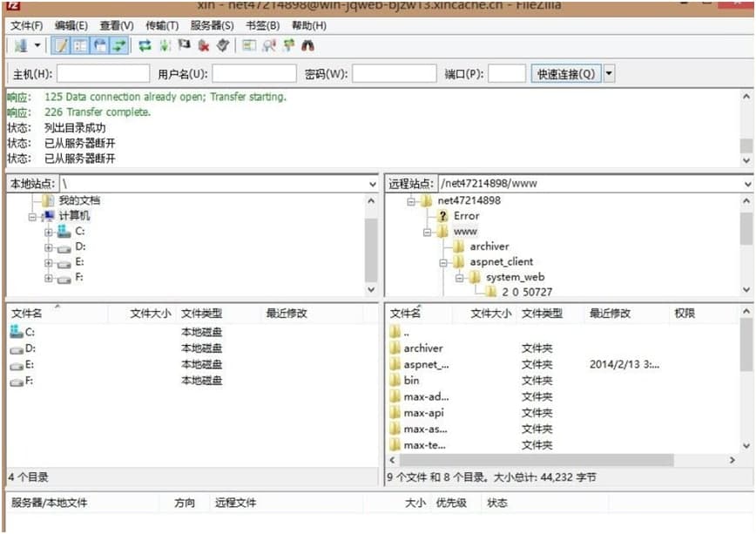Toggle the local directory tree view
This screenshot has height=534, width=756.
pos(80,45)
